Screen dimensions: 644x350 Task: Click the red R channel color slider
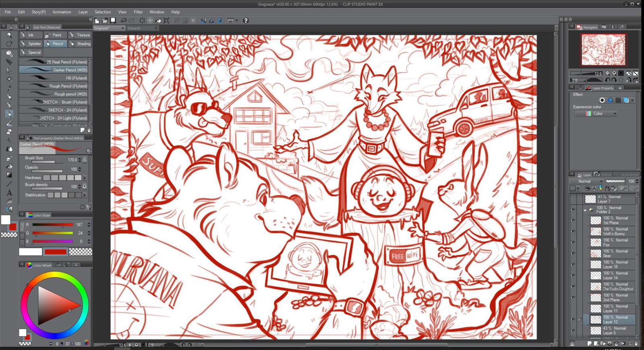coord(53,225)
